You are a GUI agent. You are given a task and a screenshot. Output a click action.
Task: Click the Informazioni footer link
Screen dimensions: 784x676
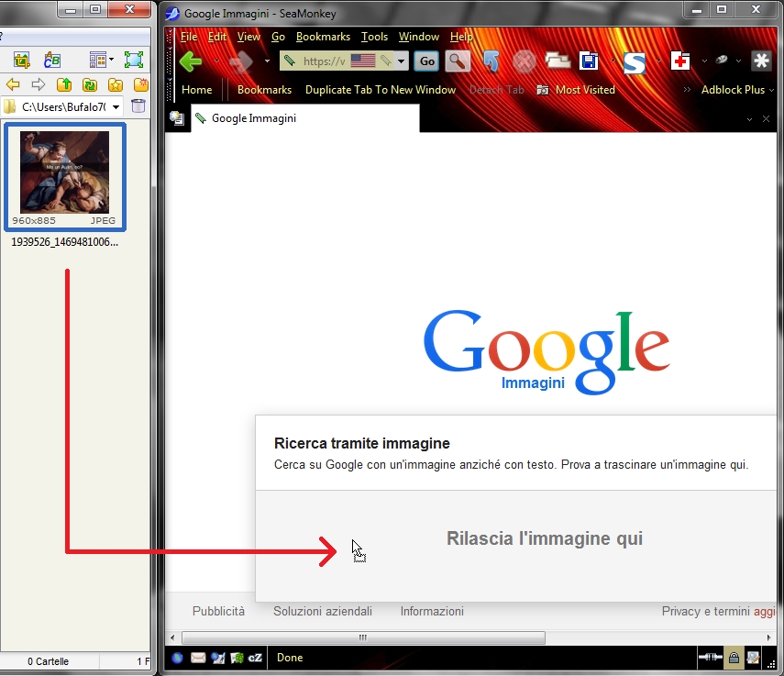[x=432, y=612]
